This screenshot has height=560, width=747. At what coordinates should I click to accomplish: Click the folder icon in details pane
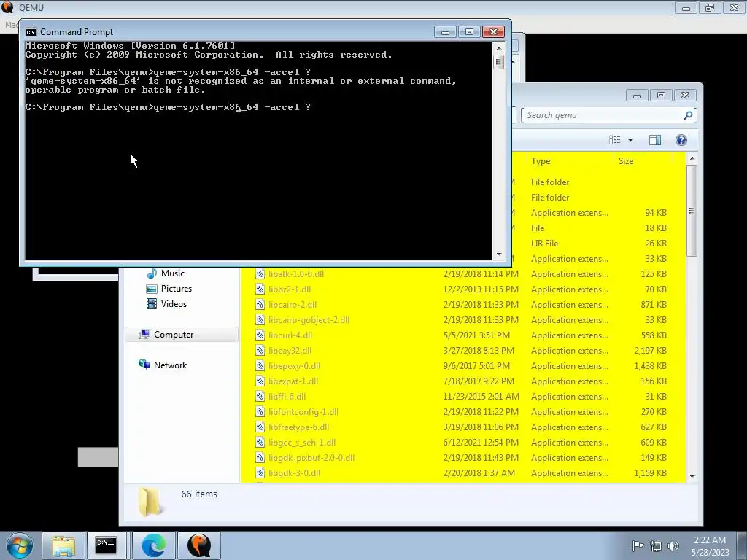[x=151, y=502]
